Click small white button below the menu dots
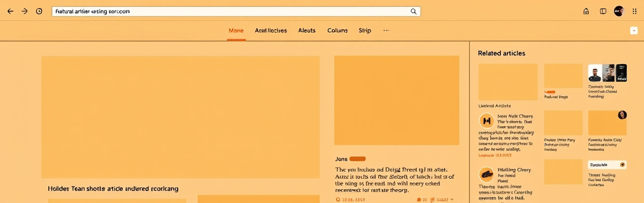Image resolution: width=644 pixels, height=203 pixels. click(x=633, y=31)
